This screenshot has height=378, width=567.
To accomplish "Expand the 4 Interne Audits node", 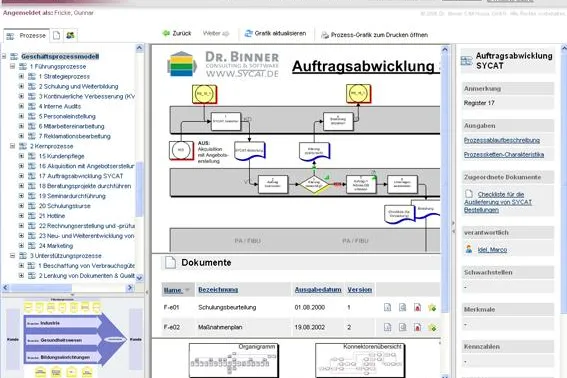I will click(x=21, y=106).
